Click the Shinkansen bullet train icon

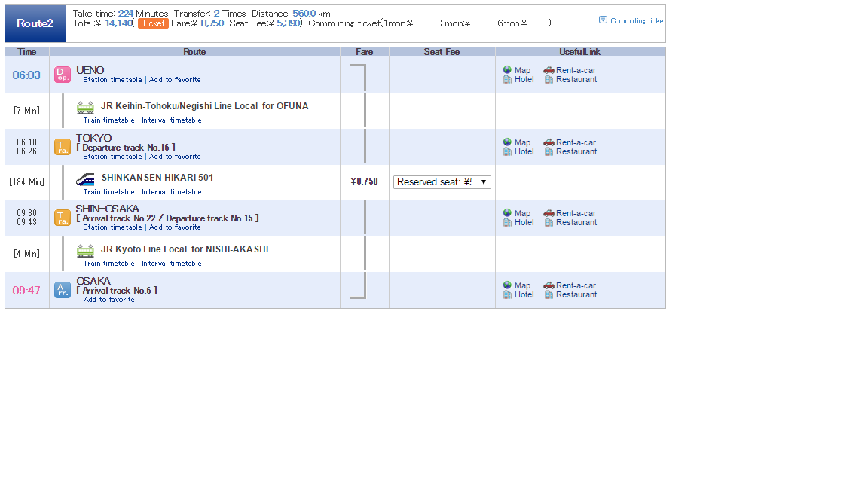[85, 179]
